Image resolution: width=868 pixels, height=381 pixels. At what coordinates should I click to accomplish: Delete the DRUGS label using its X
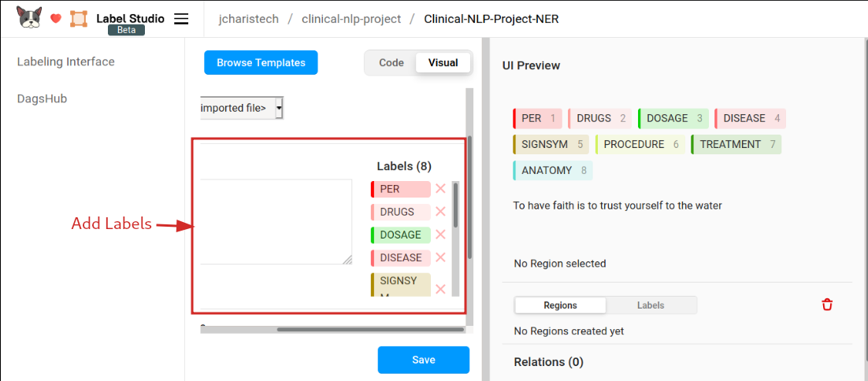440,212
